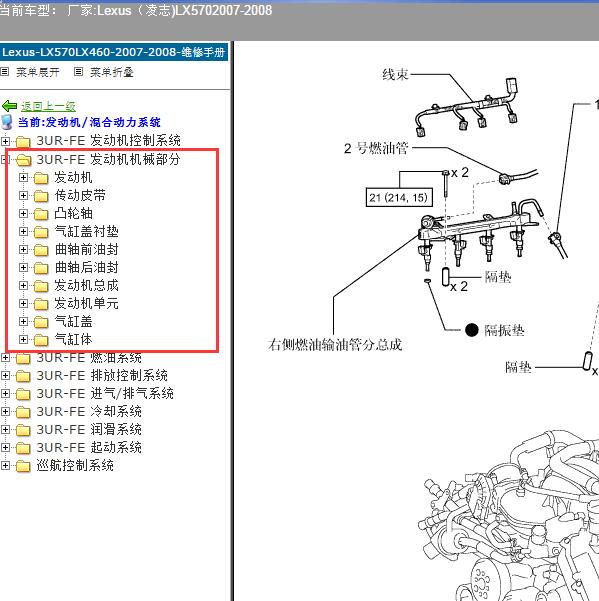Select 3UR-FE 发动机机械部分 tree item

click(x=108, y=159)
